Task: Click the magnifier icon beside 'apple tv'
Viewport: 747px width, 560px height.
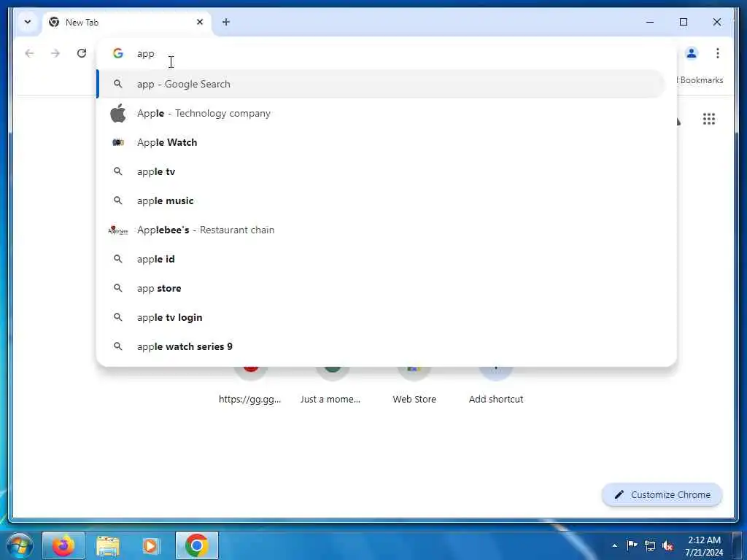Action: (x=117, y=171)
